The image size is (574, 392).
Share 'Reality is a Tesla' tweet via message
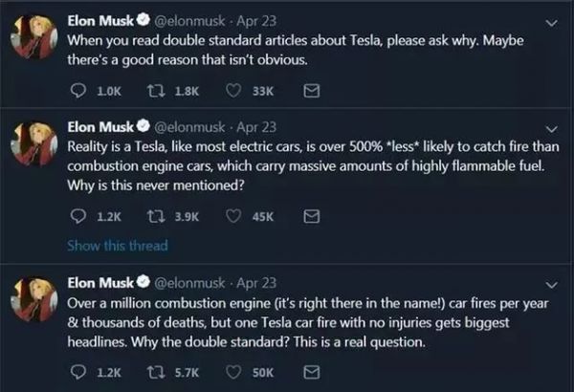click(310, 217)
